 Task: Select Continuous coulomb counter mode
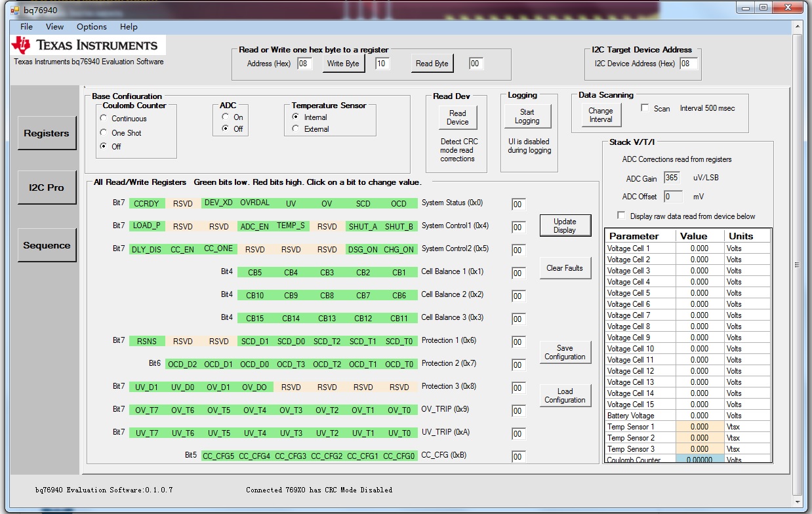coord(104,119)
